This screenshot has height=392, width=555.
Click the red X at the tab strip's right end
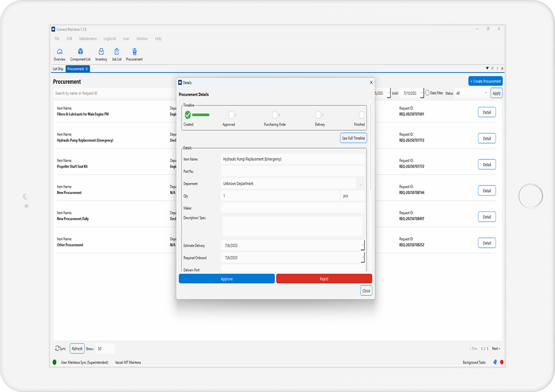pyautogui.click(x=502, y=68)
